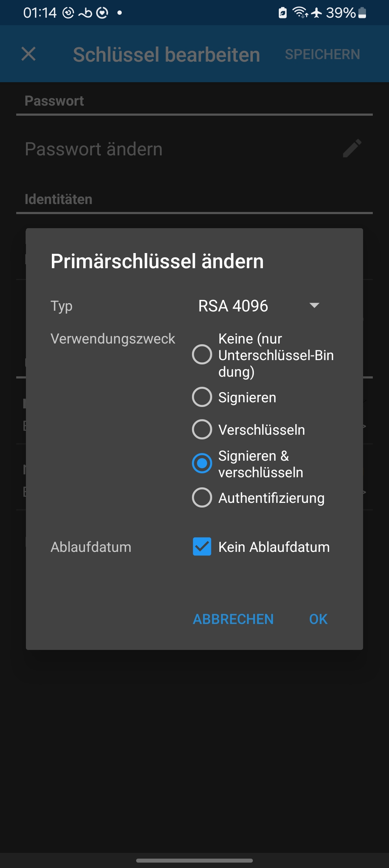Tap SPEICHERN to save the key
The width and height of the screenshot is (389, 868).
point(322,54)
